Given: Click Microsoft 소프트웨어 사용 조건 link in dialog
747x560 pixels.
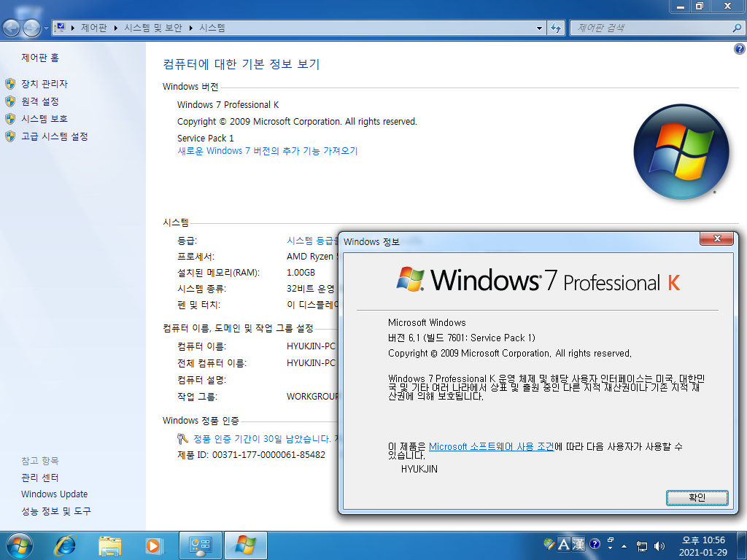Looking at the screenshot, I should [x=491, y=447].
